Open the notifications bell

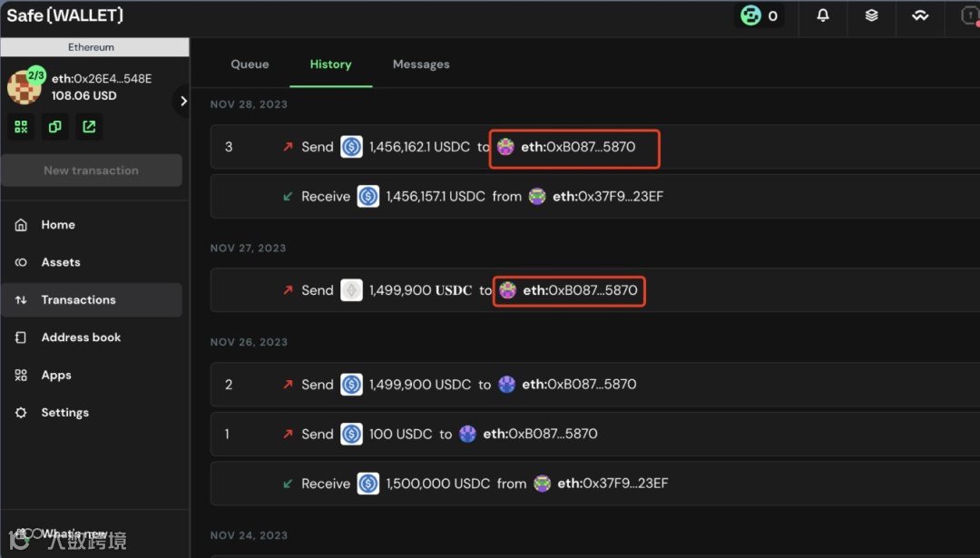point(823,15)
